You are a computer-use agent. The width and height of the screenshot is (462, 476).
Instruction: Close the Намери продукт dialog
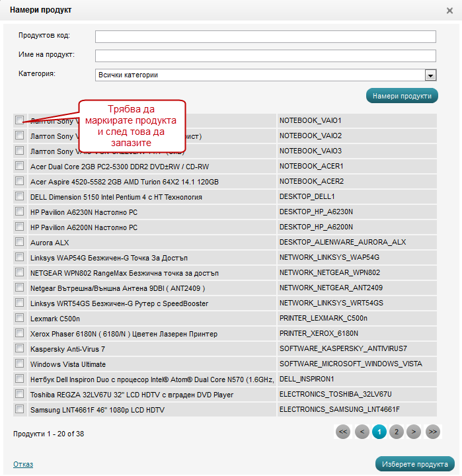point(450,11)
